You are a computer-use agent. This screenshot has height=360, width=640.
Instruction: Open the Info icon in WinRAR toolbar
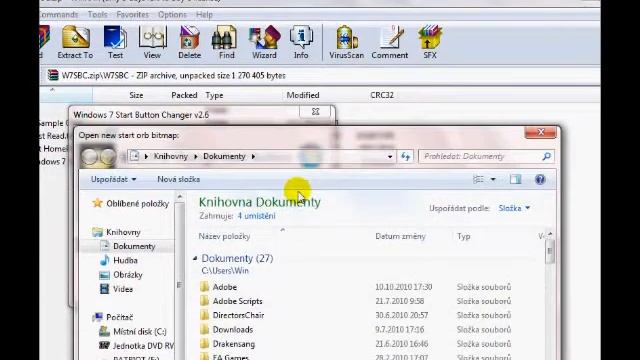[x=301, y=42]
